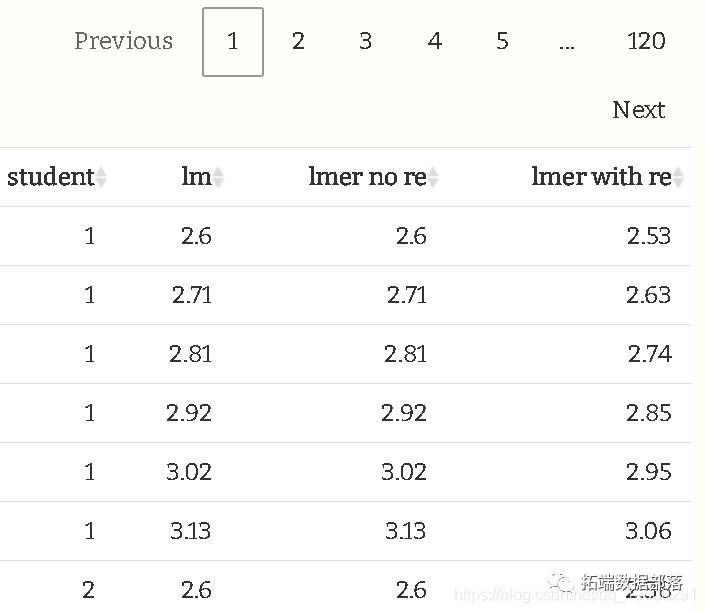This screenshot has height=613, width=705.
Task: Open page 4 of the table
Action: pyautogui.click(x=434, y=41)
